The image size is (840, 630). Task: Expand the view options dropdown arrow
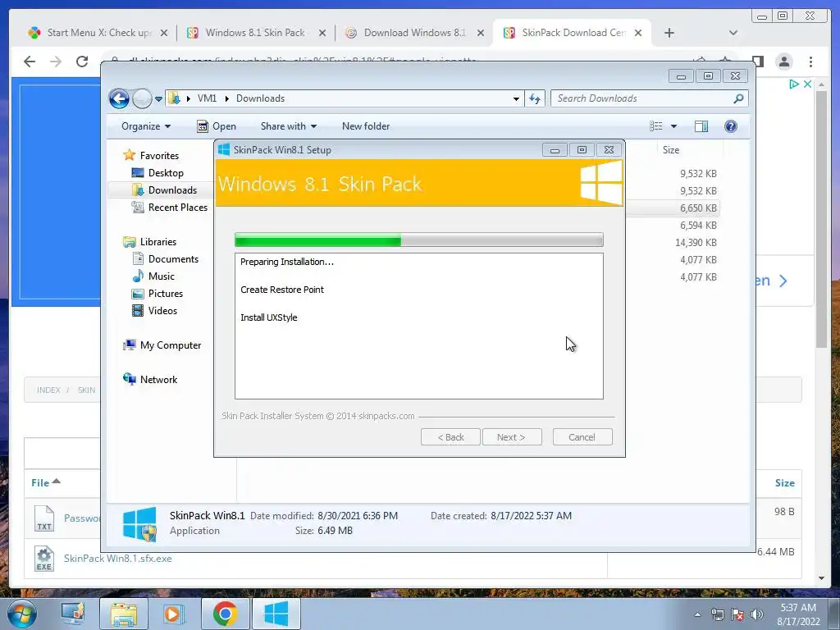coord(674,126)
